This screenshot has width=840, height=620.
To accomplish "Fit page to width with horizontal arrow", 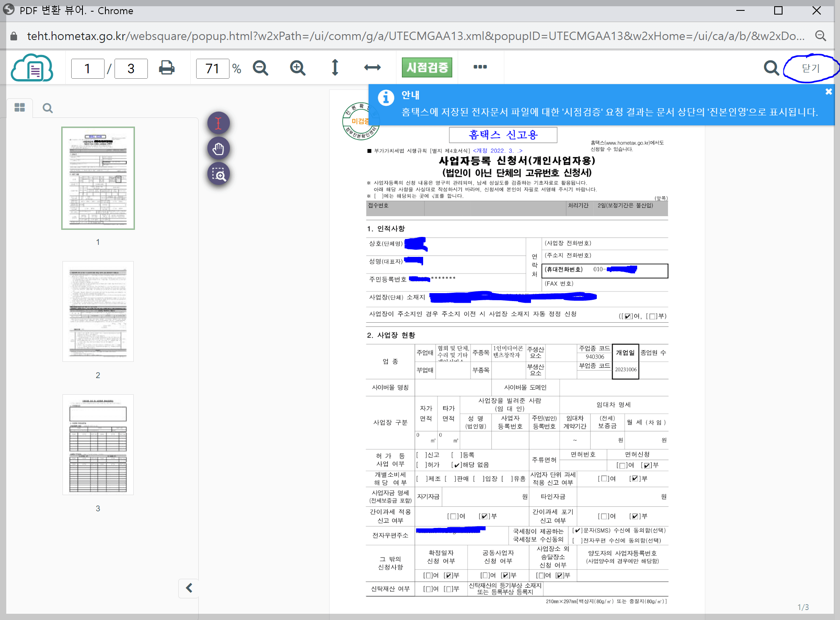I will click(372, 67).
